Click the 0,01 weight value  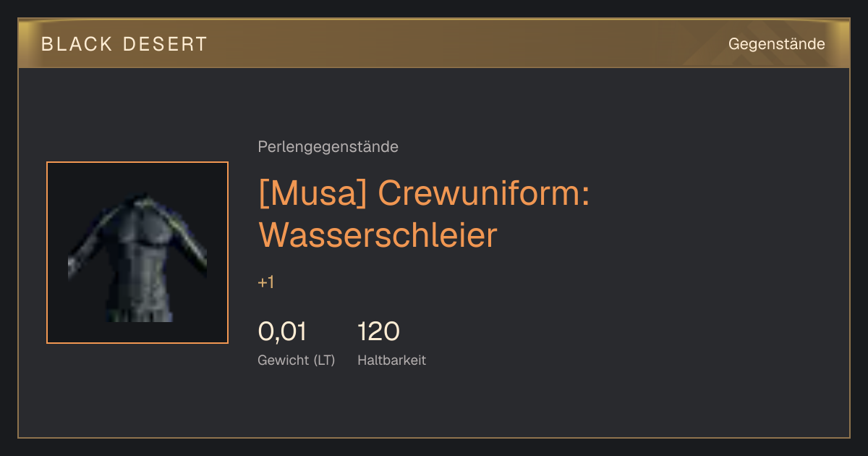pyautogui.click(x=282, y=332)
